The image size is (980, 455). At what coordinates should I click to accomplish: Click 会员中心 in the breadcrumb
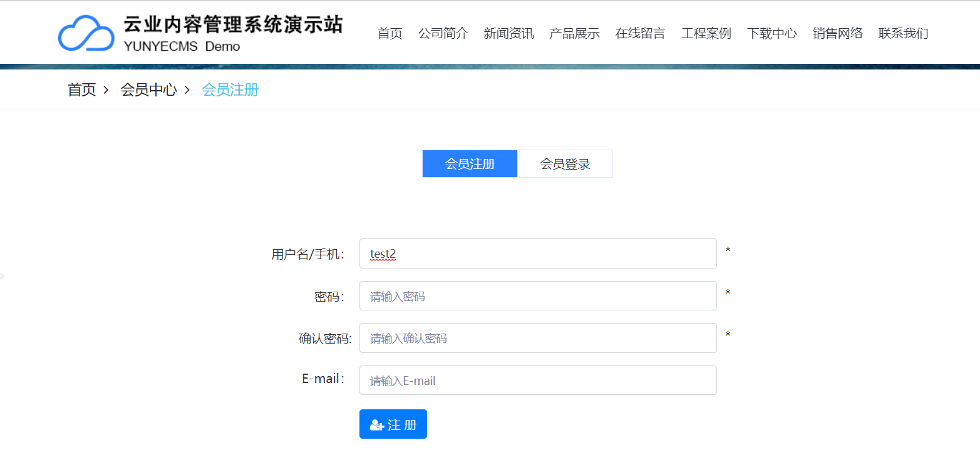(148, 89)
